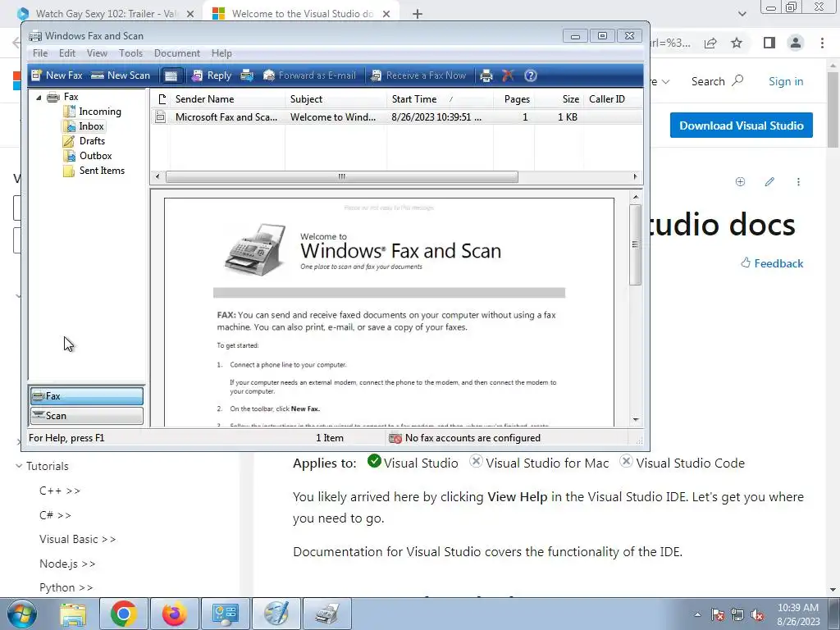840x630 pixels.
Task: Click Reply in the fax toolbar
Action: 212,75
